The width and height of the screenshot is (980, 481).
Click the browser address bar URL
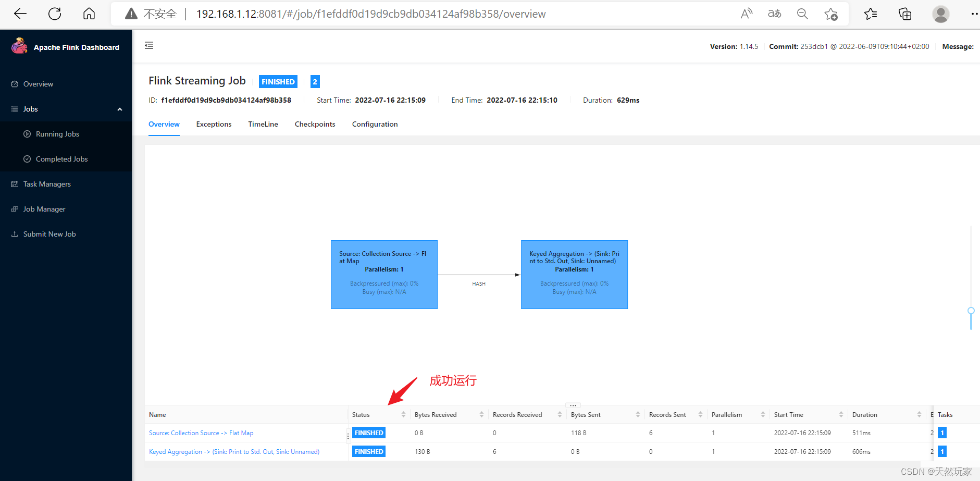point(371,14)
